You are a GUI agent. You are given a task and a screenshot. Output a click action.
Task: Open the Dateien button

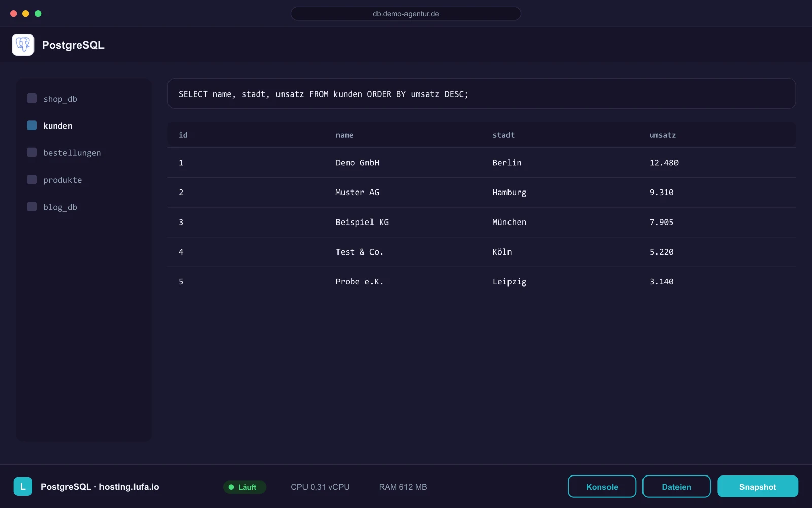tap(676, 486)
